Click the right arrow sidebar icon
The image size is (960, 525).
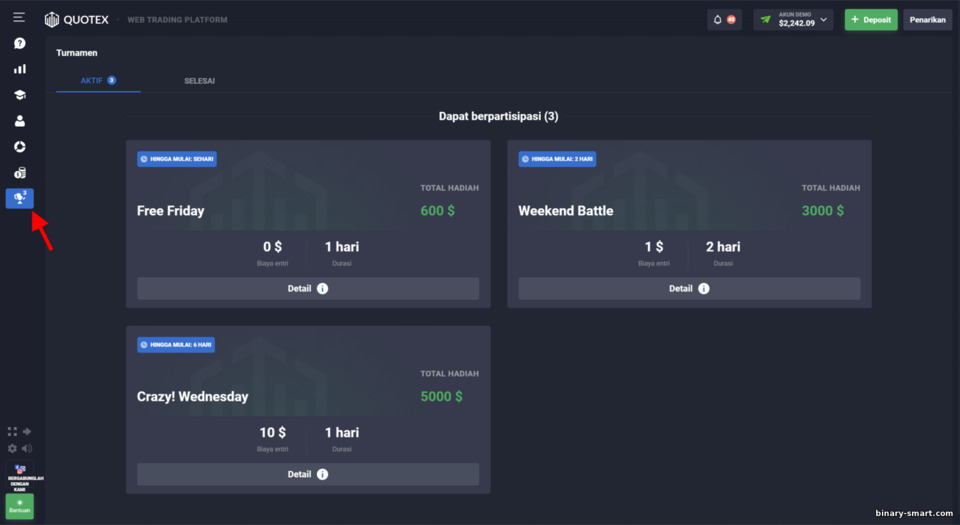27,431
